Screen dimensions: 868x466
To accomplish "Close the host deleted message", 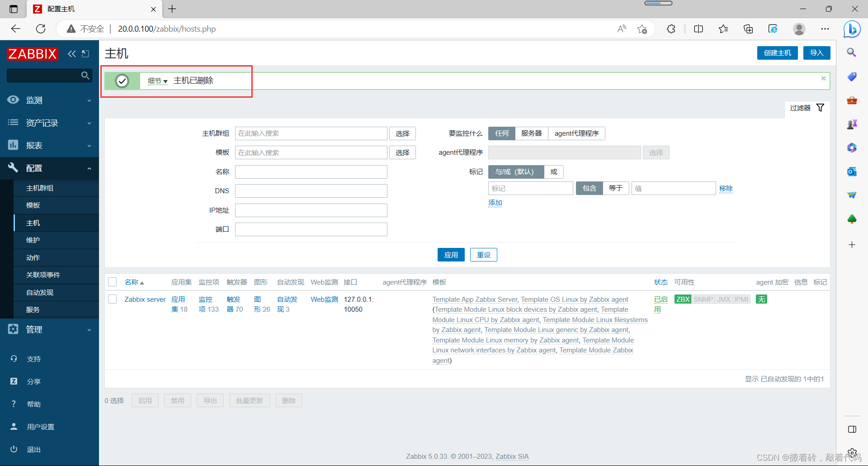I will coord(823,78).
